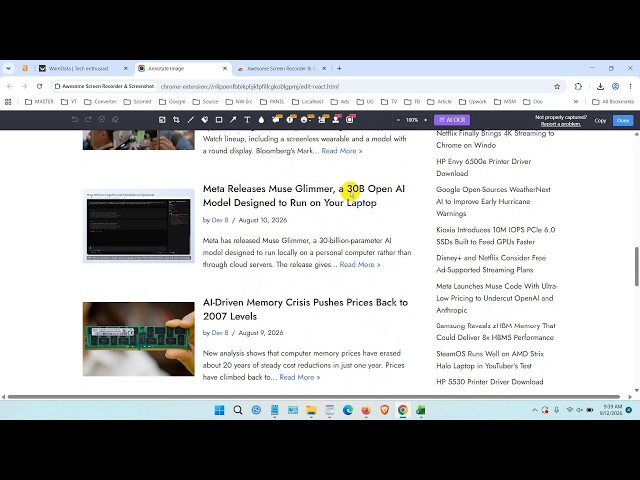Open the AI-Driven Memory Crisis headline
The height and width of the screenshot is (480, 640).
pos(305,309)
